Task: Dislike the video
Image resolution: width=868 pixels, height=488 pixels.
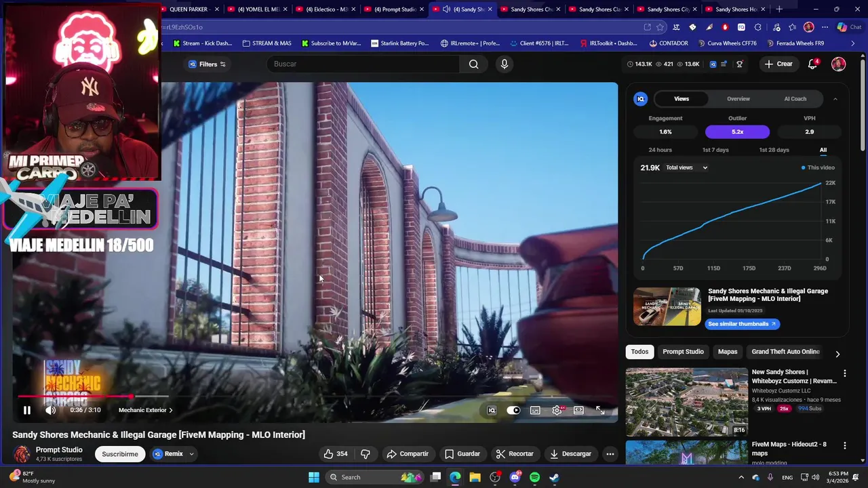Action: [366, 454]
